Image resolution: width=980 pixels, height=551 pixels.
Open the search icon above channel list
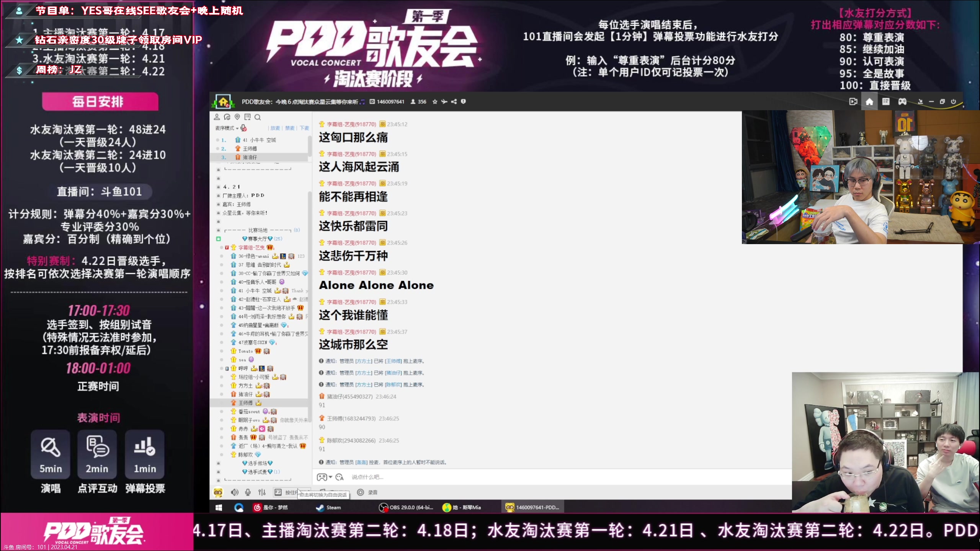pyautogui.click(x=258, y=117)
